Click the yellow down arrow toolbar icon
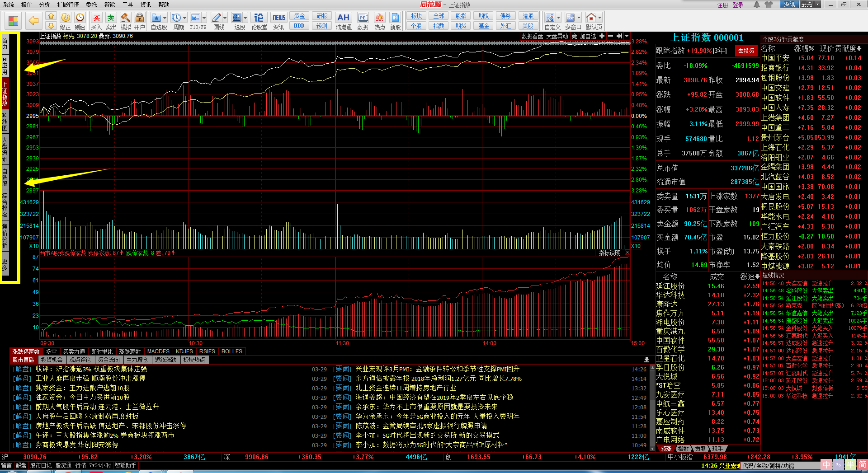Viewport: 868px width, 473px height. click(51, 26)
